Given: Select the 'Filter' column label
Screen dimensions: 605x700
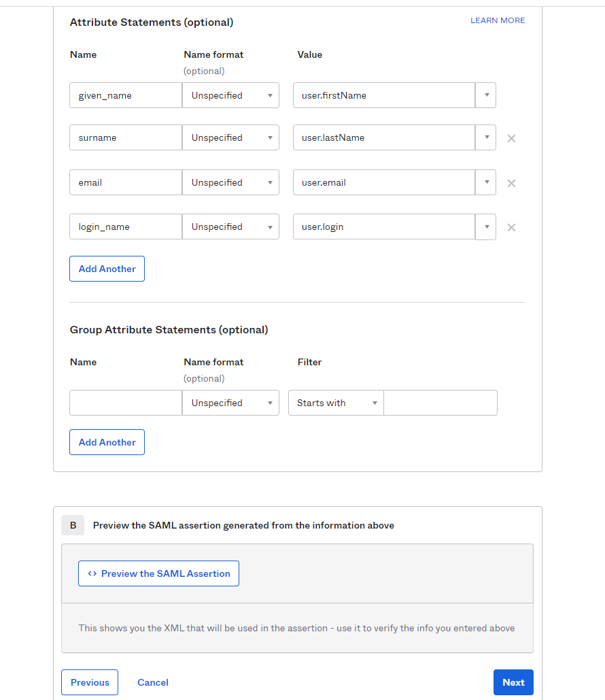Looking at the screenshot, I should coord(310,362).
